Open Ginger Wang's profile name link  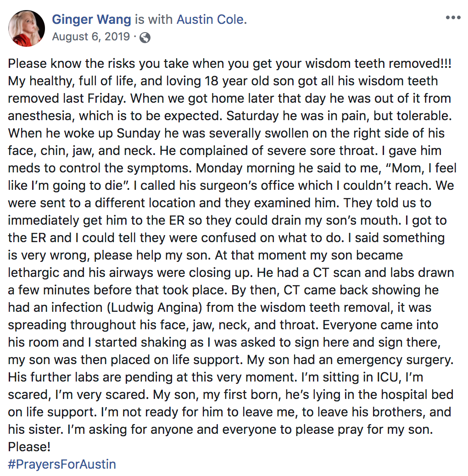click(x=91, y=20)
